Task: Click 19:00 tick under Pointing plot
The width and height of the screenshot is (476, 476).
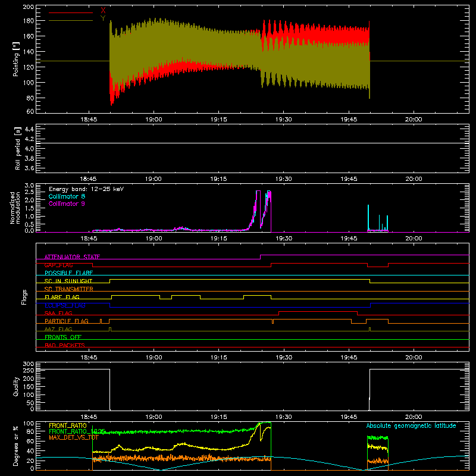Action: point(154,120)
